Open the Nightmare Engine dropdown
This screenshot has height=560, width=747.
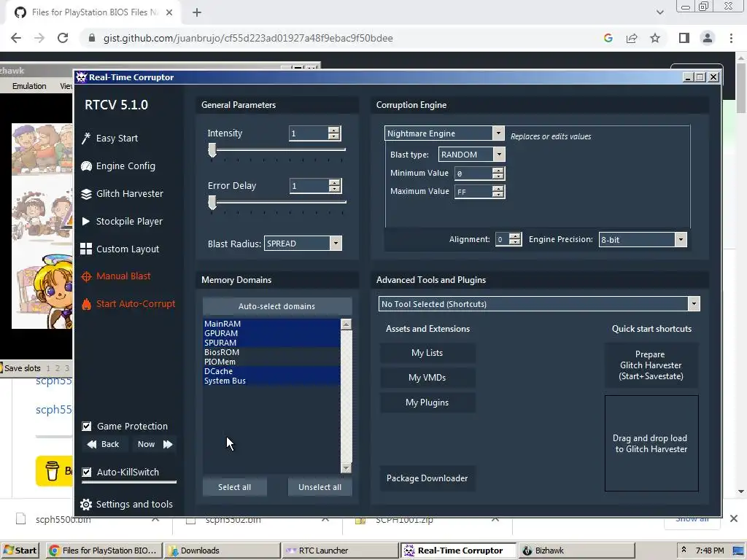click(x=498, y=133)
